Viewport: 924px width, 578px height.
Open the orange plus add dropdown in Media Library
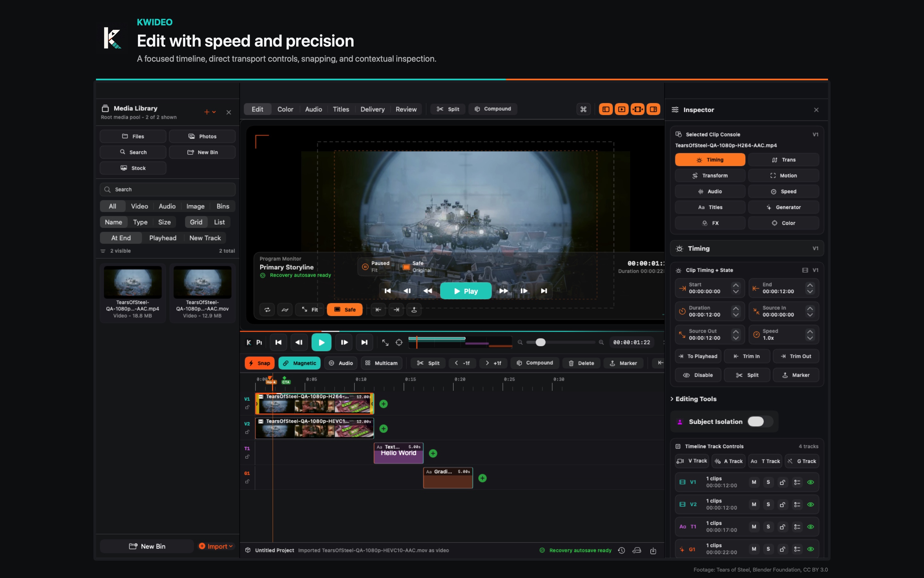click(210, 112)
